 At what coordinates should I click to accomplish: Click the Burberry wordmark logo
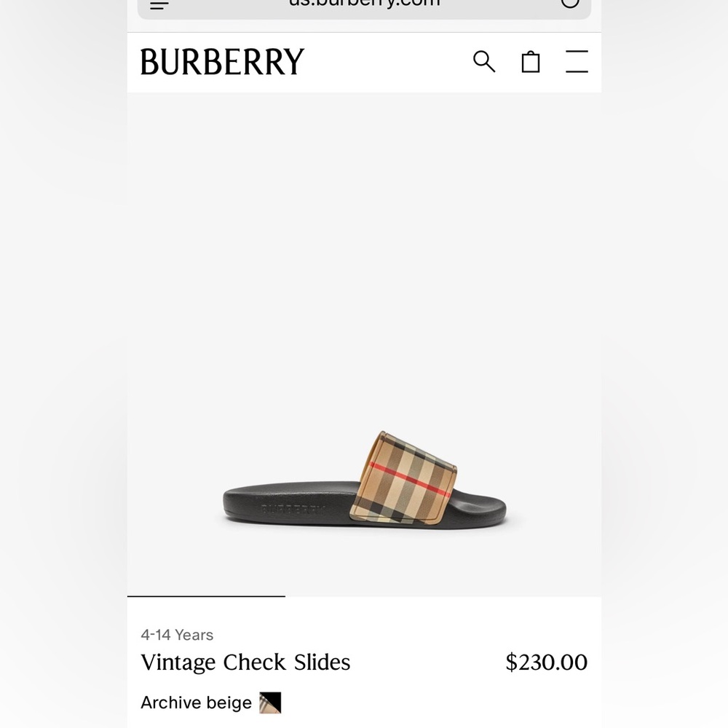[x=222, y=61]
